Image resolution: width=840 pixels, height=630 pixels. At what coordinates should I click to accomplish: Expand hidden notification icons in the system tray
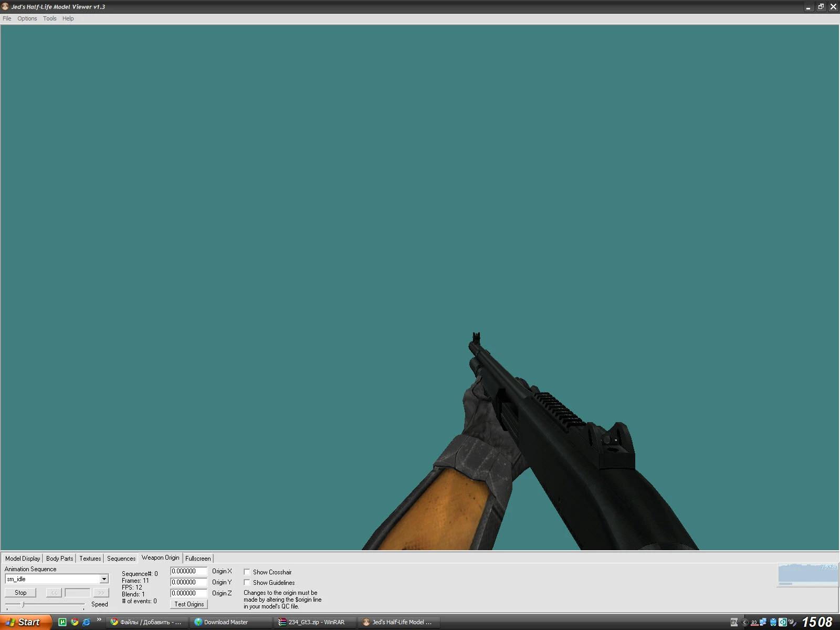[744, 622]
